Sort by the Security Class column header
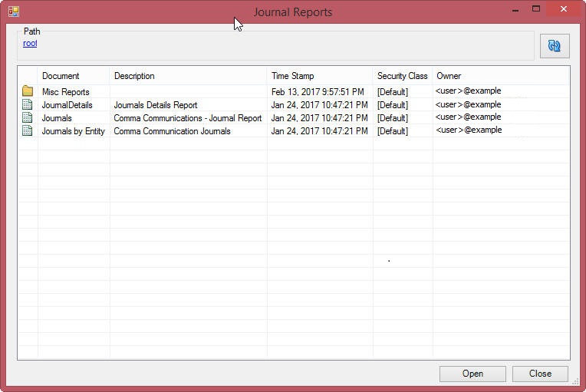 point(402,76)
